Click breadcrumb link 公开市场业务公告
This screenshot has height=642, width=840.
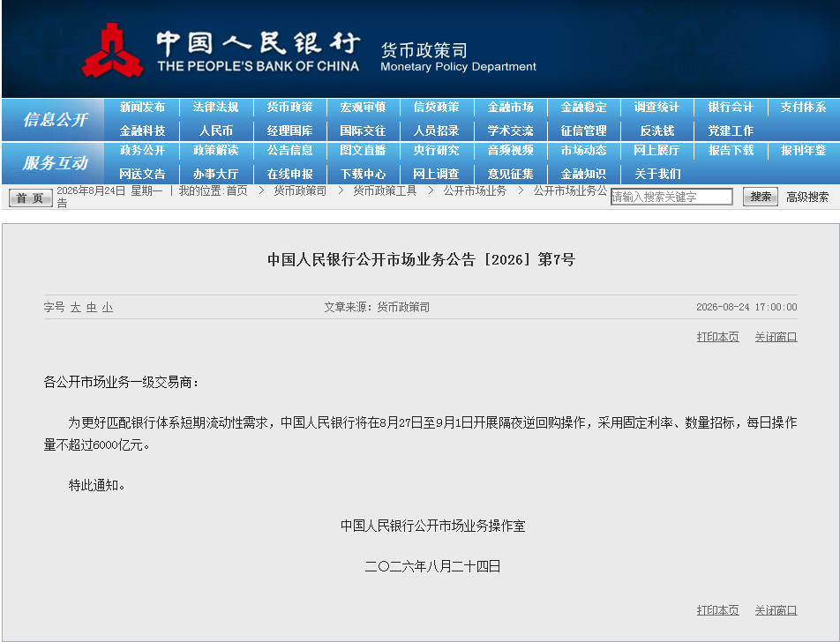(x=570, y=190)
